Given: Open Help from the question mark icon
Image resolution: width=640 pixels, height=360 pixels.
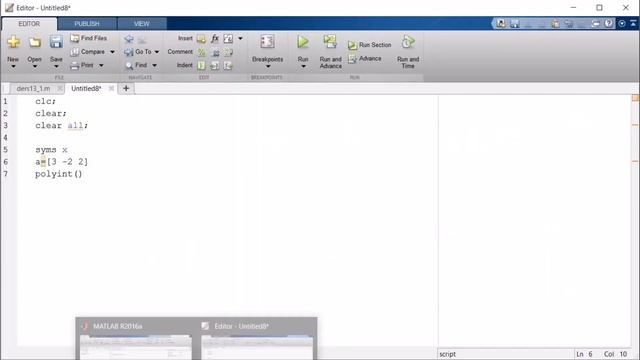Looking at the screenshot, I should tap(609, 24).
